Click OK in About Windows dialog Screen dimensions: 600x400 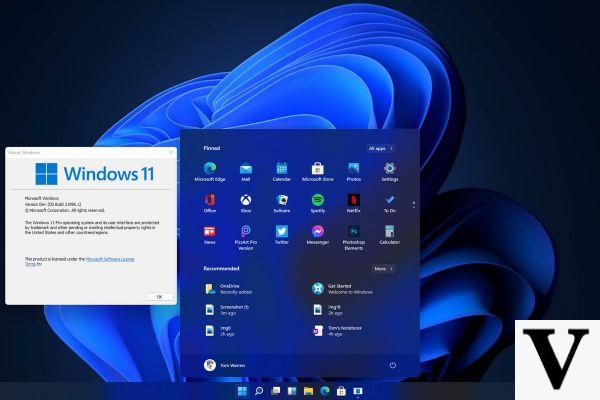point(160,297)
